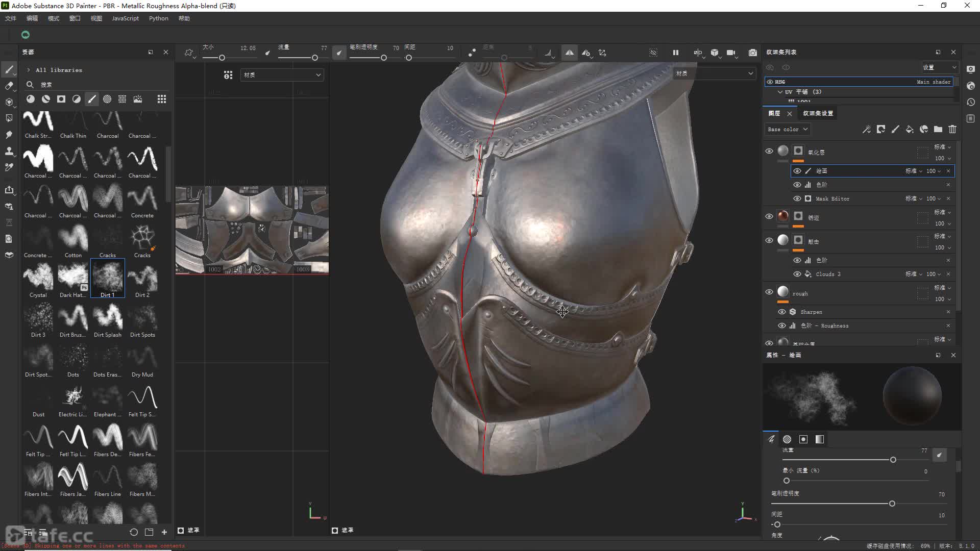
Task: Hide the rough layer
Action: point(769,292)
